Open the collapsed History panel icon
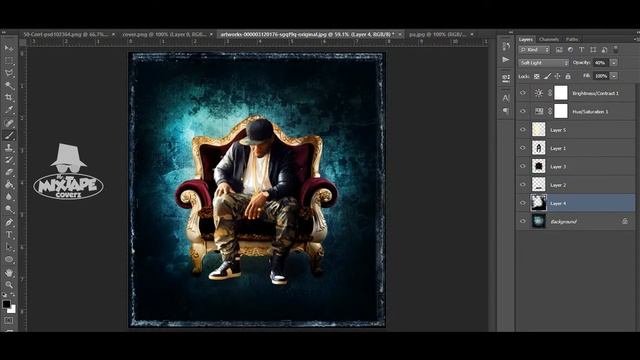The image size is (640, 360). 506,46
